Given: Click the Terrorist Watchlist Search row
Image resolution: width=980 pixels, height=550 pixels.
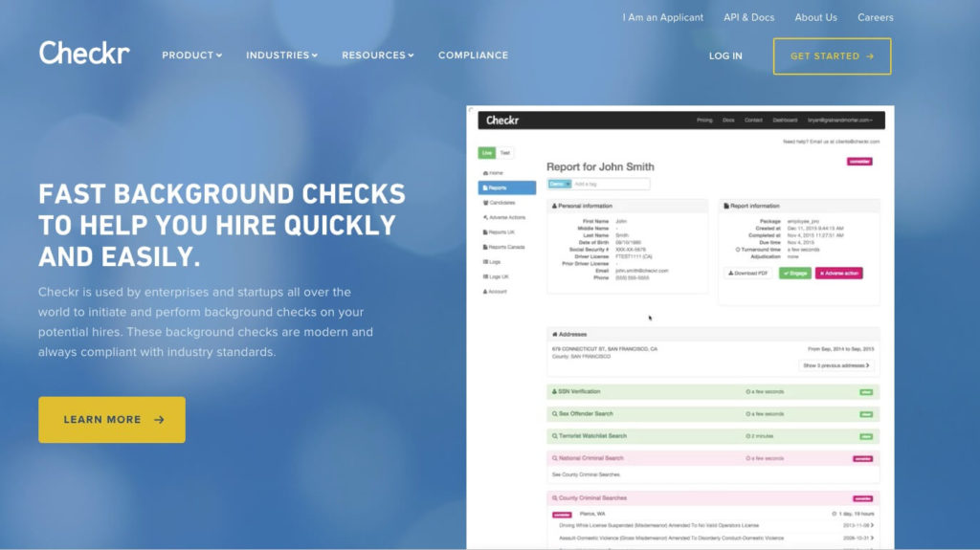Looking at the screenshot, I should pos(713,436).
